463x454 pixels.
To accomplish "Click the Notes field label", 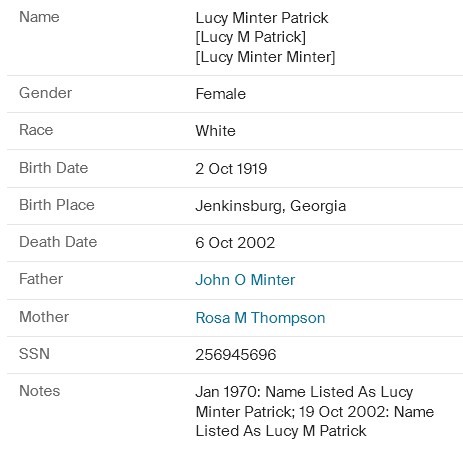I will point(40,391).
